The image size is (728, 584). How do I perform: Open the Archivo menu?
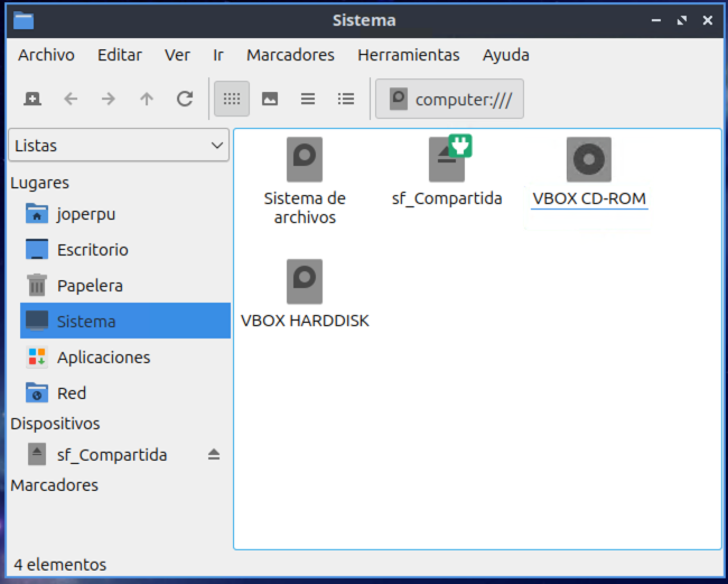46,55
